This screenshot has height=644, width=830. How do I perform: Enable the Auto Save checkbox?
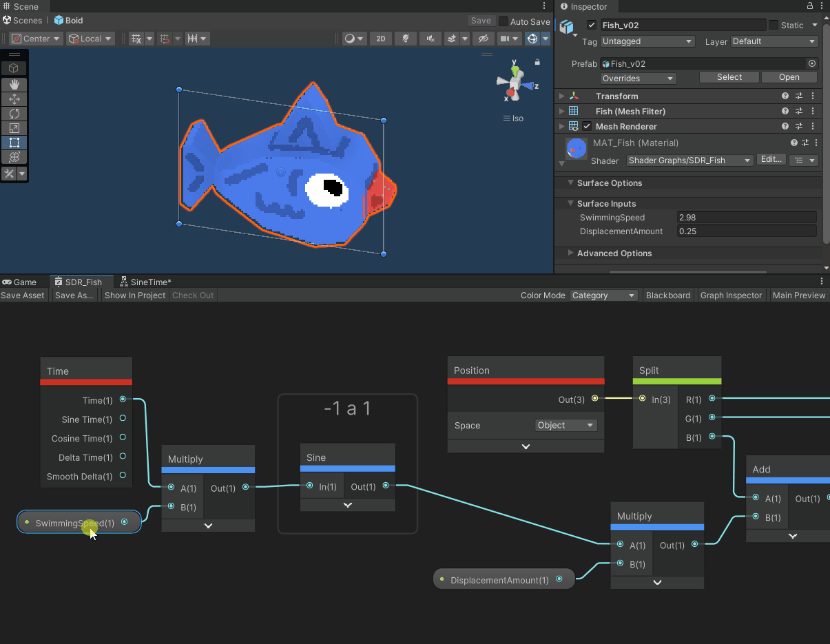[504, 21]
